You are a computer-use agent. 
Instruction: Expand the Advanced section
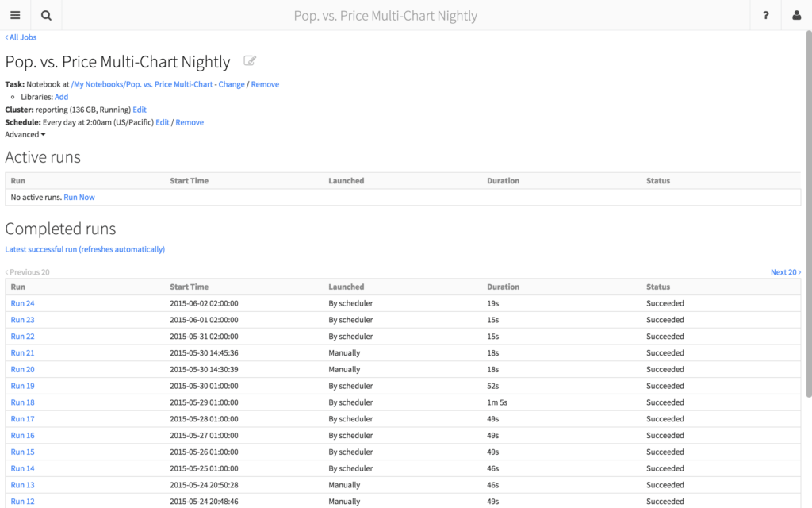(x=25, y=134)
